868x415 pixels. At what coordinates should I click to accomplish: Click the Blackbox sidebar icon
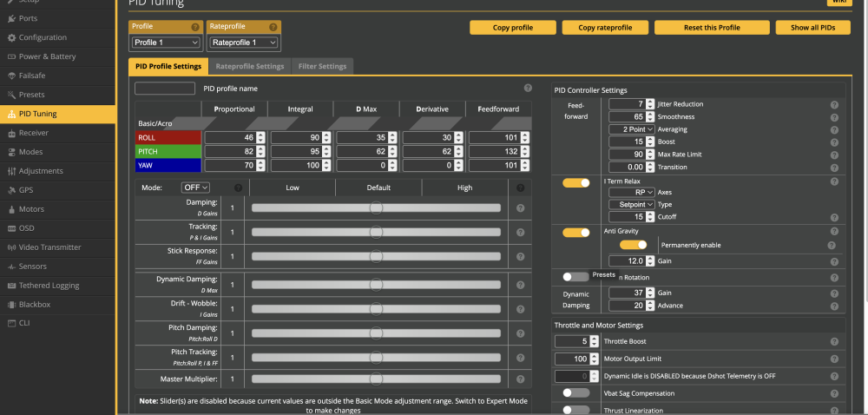pyautogui.click(x=10, y=305)
